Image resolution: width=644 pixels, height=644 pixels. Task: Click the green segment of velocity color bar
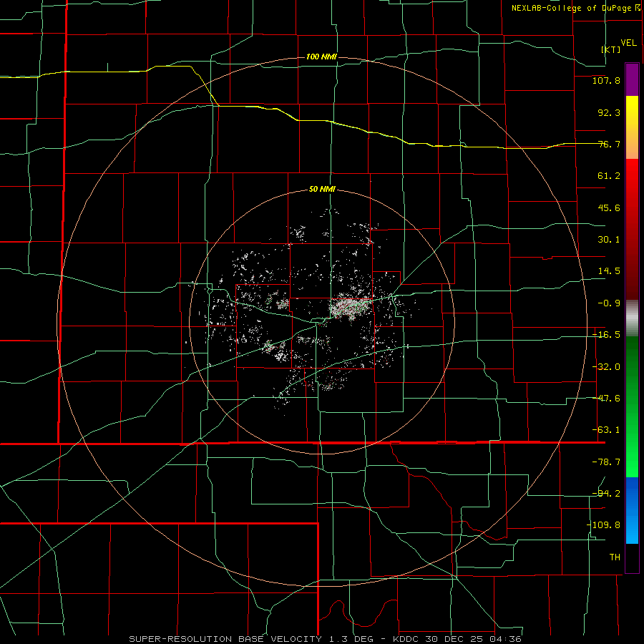pos(632,406)
